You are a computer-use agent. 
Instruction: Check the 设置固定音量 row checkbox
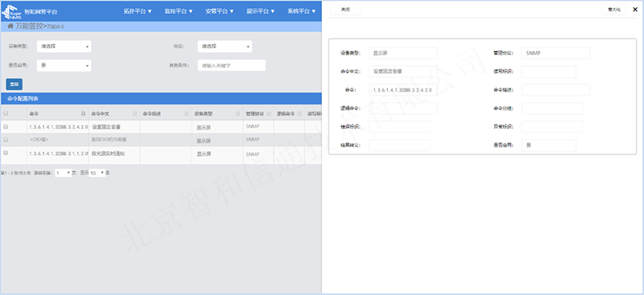pos(6,127)
